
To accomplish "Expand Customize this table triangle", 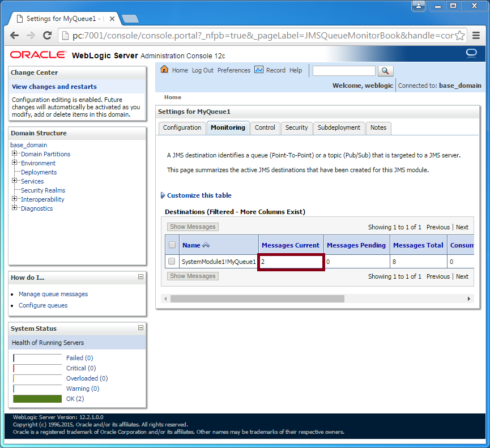I will coord(163,195).
